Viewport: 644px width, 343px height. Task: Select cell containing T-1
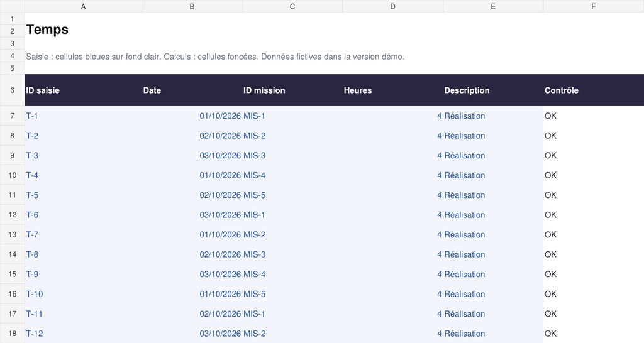pyautogui.click(x=84, y=116)
